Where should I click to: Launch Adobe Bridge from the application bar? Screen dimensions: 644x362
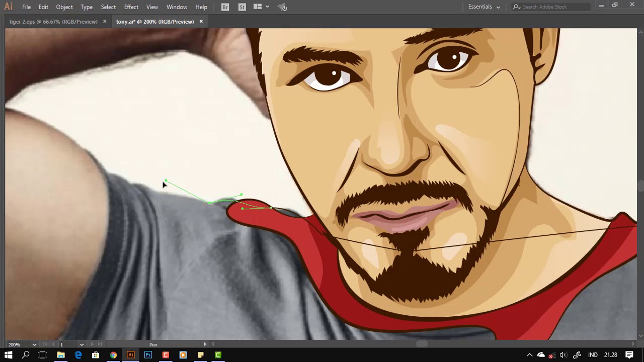[x=225, y=7]
